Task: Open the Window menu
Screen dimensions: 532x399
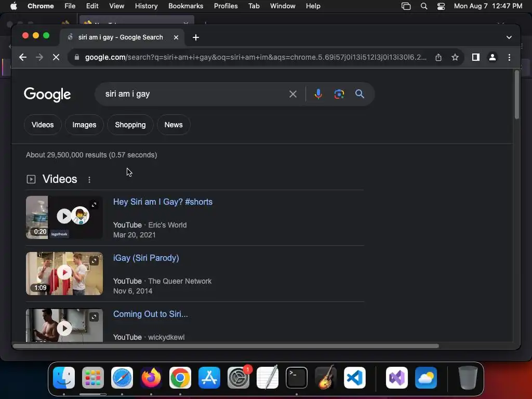Action: tap(283, 6)
